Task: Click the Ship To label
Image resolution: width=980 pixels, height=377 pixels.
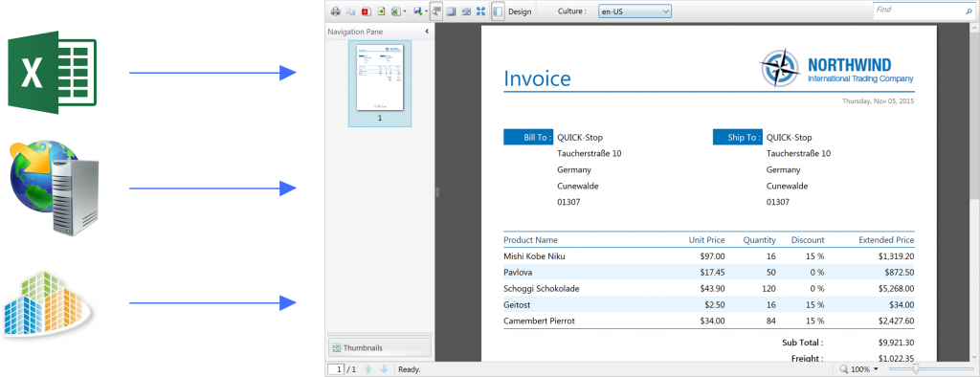Action: 738,138
